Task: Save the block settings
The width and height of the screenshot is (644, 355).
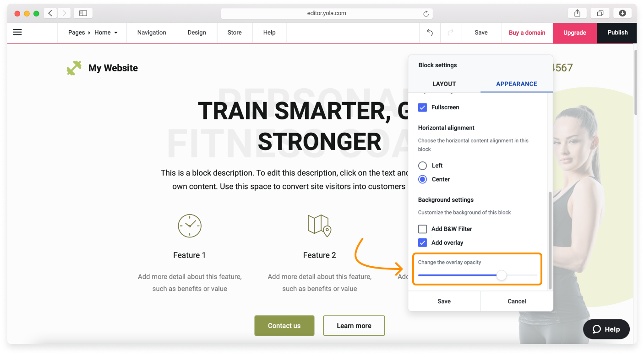Action: [444, 301]
